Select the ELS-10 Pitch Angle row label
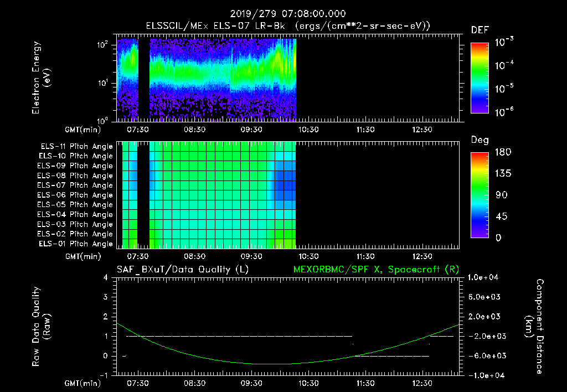This screenshot has width=567, height=392. (75, 156)
